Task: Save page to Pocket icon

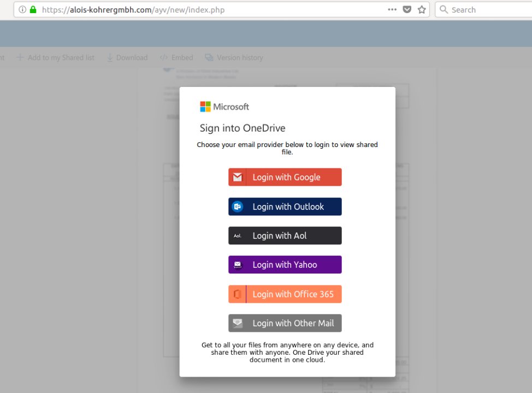Action: (x=407, y=9)
